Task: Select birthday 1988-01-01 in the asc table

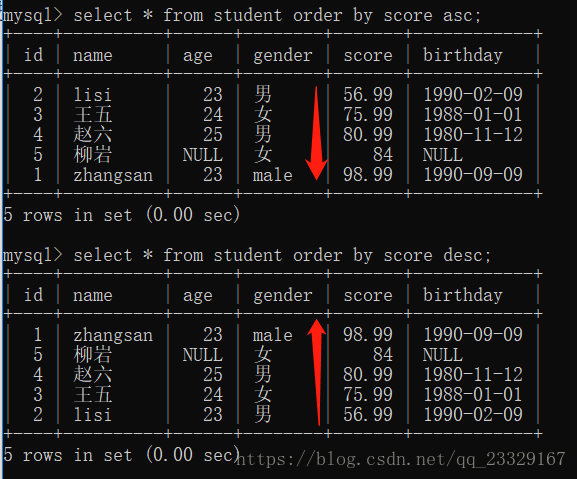Action: [473, 114]
